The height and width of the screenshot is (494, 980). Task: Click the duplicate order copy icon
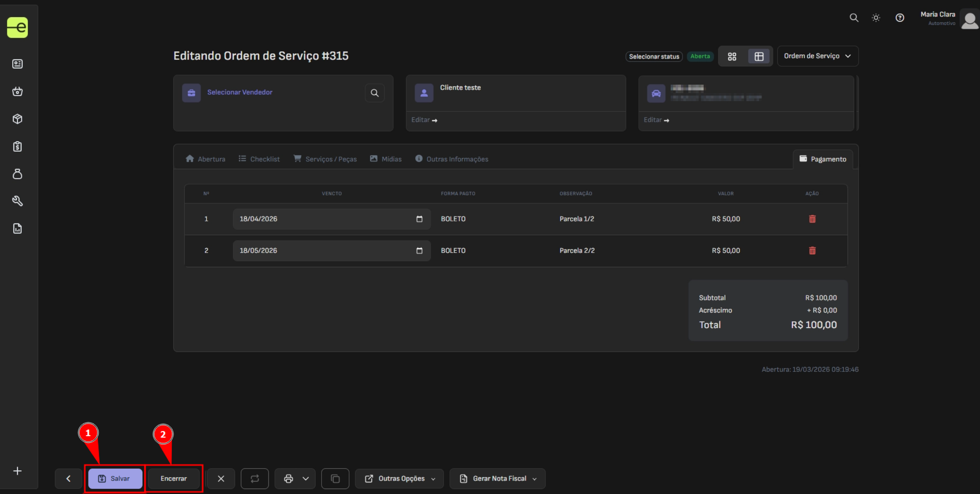pos(335,478)
